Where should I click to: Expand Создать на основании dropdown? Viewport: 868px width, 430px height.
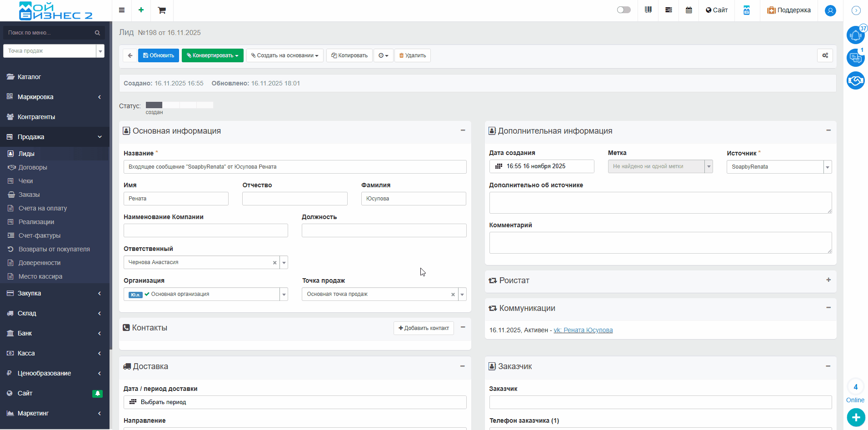(x=285, y=55)
